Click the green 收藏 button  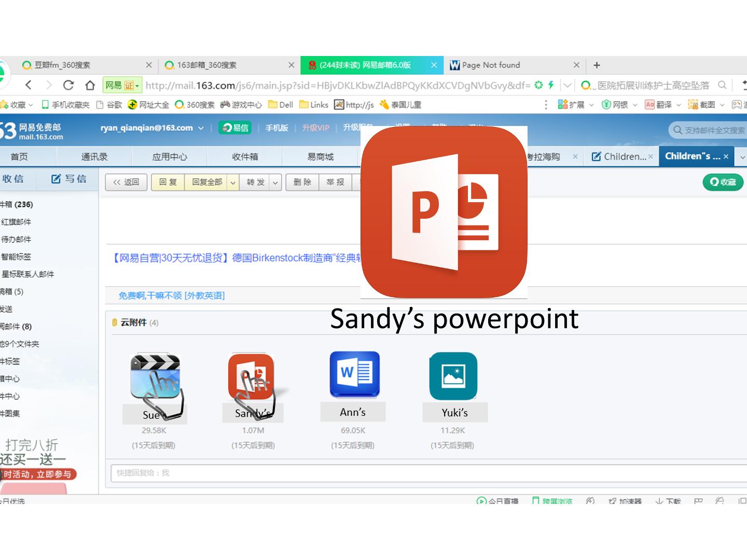tap(723, 182)
